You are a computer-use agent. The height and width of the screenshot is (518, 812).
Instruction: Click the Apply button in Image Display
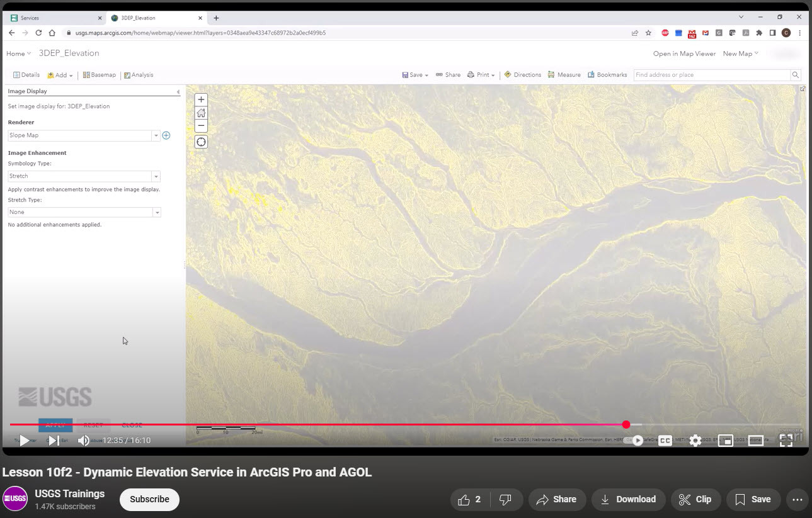coord(55,425)
